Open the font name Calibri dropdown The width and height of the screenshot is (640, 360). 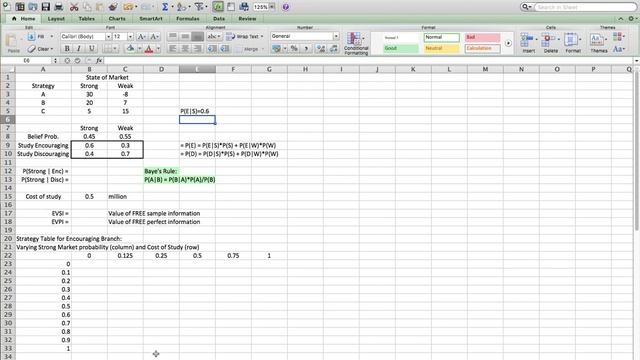coord(109,36)
